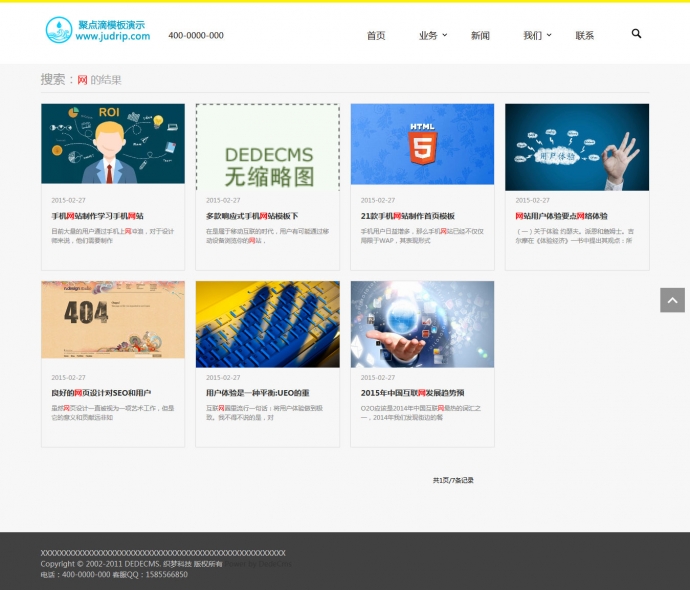Open article 用户体验是一种平衡:UEO的重

tap(257, 393)
